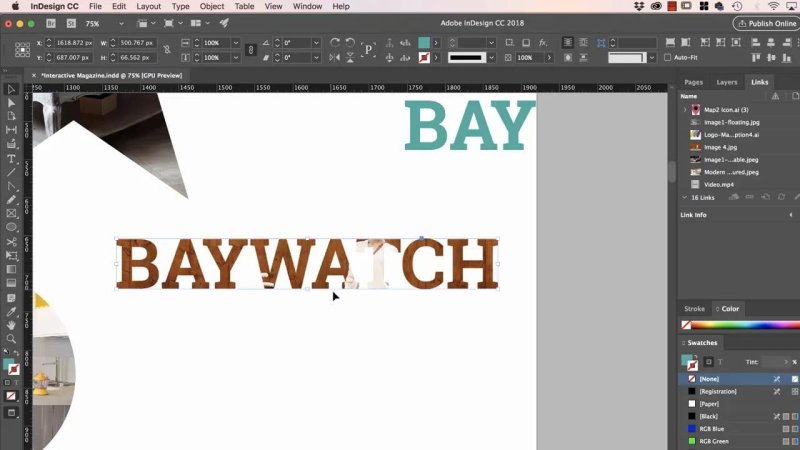This screenshot has width=800, height=450.
Task: Switch to the Pages panel tab
Action: pyautogui.click(x=693, y=82)
